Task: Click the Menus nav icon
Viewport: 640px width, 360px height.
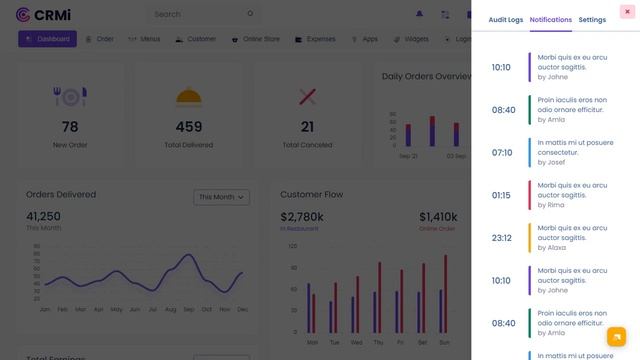Action: pos(132,39)
